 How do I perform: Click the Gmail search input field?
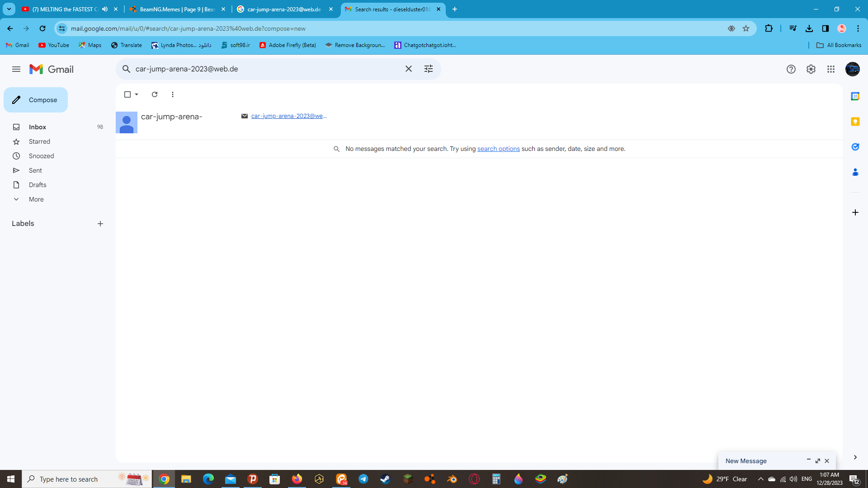267,69
